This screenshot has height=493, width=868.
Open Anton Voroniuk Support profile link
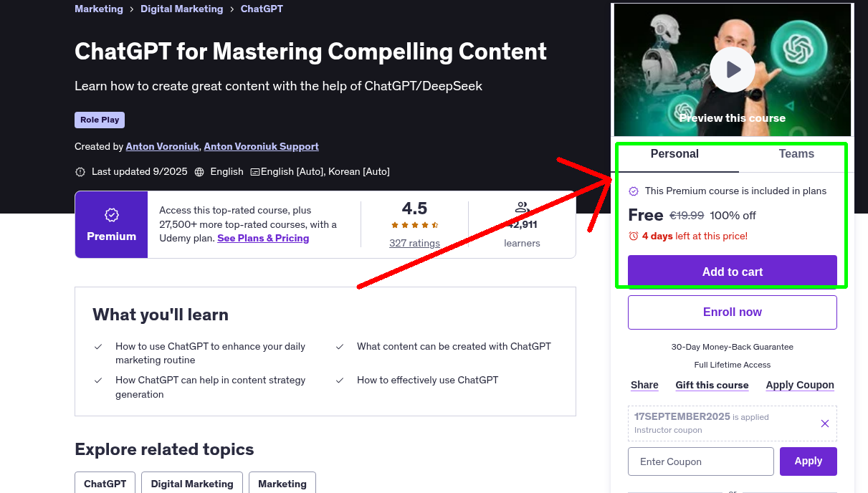[261, 146]
